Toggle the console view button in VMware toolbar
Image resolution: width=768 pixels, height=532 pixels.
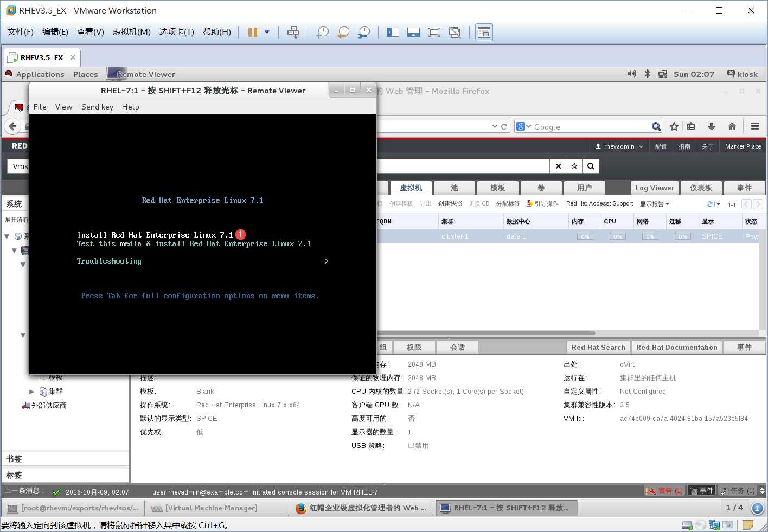point(484,32)
